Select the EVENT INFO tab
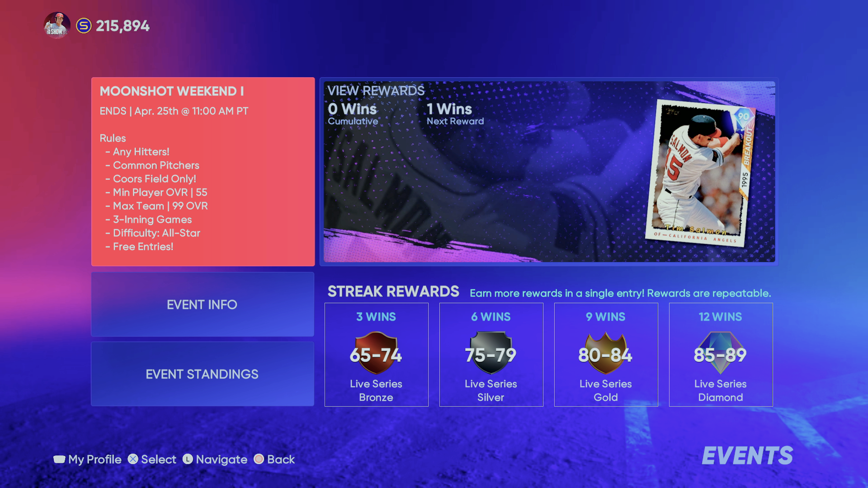This screenshot has height=488, width=868. pyautogui.click(x=202, y=305)
